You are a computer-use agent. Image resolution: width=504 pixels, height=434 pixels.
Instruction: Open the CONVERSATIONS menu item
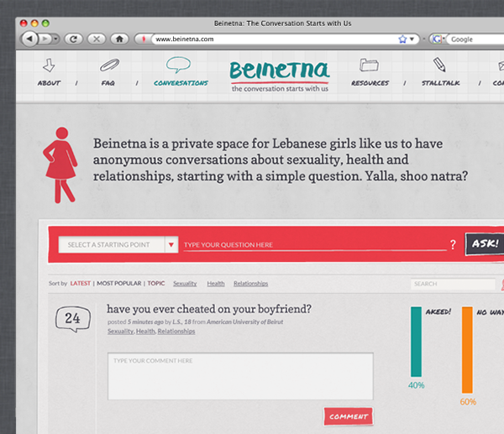(181, 83)
